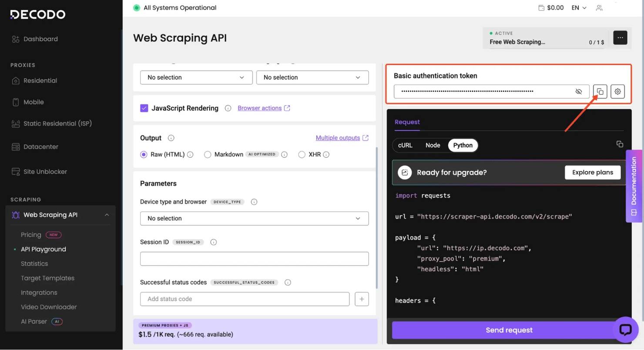The width and height of the screenshot is (644, 350).
Task: Open Statistics submenu item
Action: (34, 263)
